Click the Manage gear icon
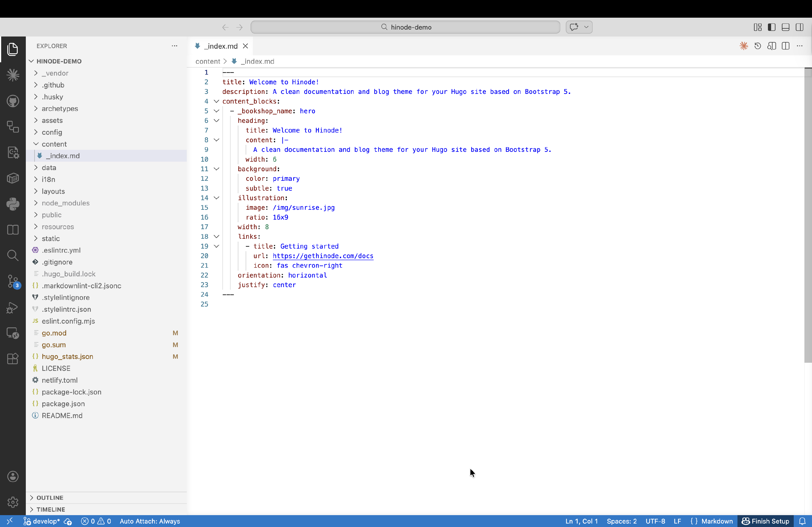812x527 pixels. pyautogui.click(x=13, y=502)
